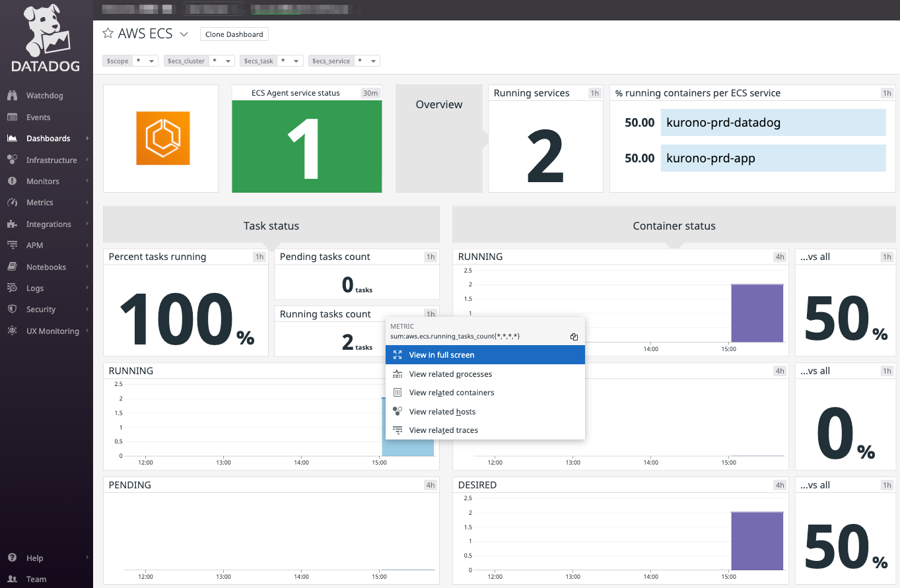Expand the Monitors submenu arrow

[87, 181]
